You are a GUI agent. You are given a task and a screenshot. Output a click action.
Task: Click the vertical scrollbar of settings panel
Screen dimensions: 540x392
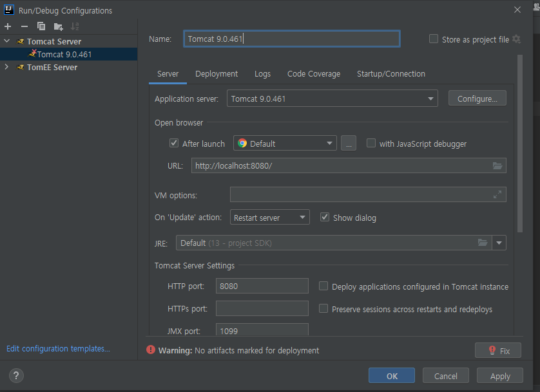pos(519,144)
